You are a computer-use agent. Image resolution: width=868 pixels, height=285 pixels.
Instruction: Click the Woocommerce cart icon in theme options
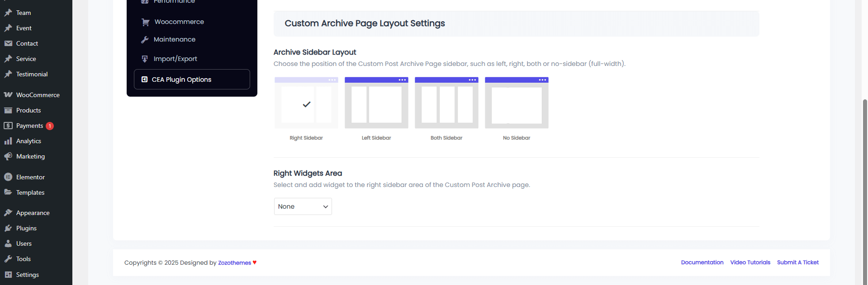pos(145,22)
